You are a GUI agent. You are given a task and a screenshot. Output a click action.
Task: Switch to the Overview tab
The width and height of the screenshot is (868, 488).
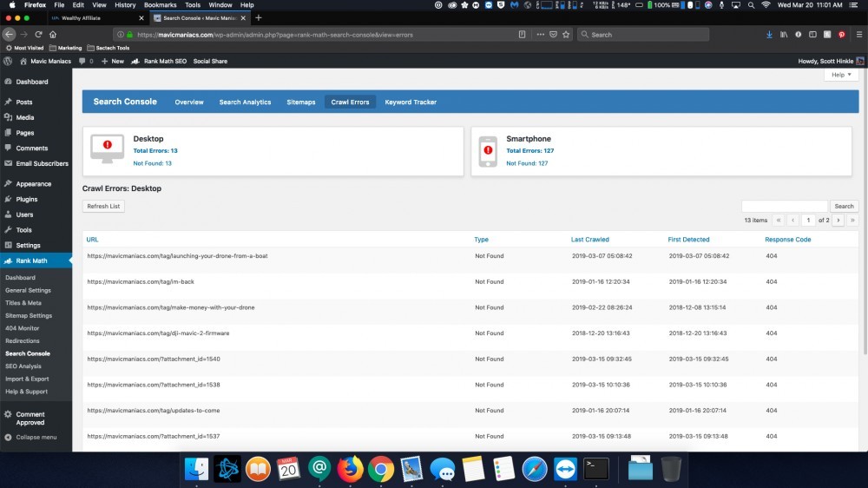point(188,102)
